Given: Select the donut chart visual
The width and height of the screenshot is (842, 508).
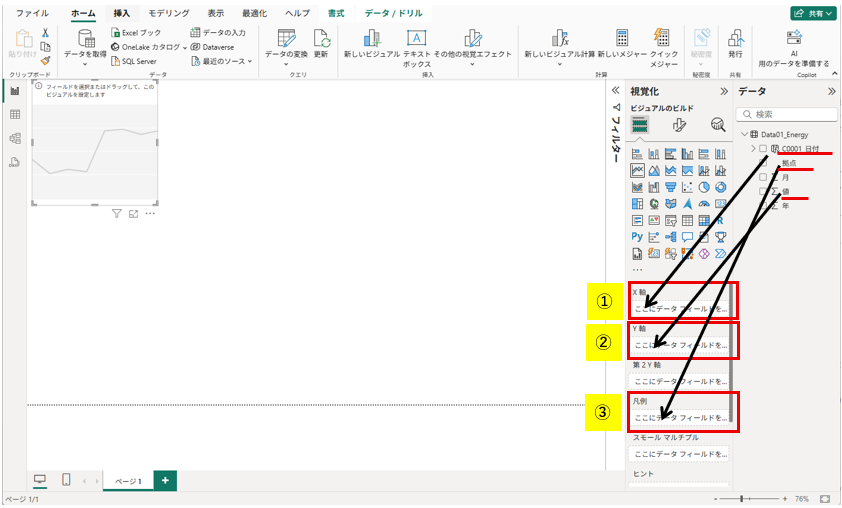Looking at the screenshot, I should point(721,187).
